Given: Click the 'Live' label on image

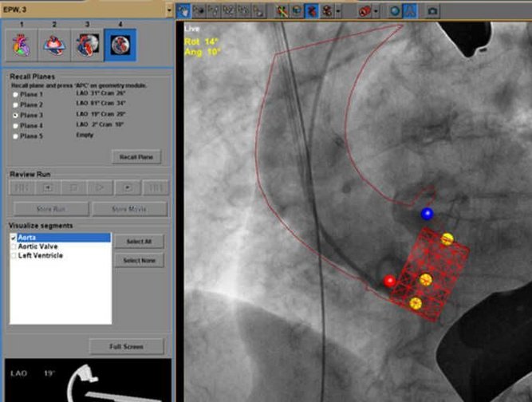Looking at the screenshot, I should [x=191, y=29].
